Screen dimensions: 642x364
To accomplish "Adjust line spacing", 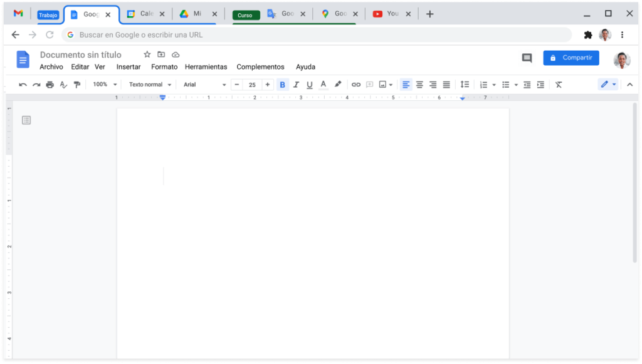I will click(464, 84).
